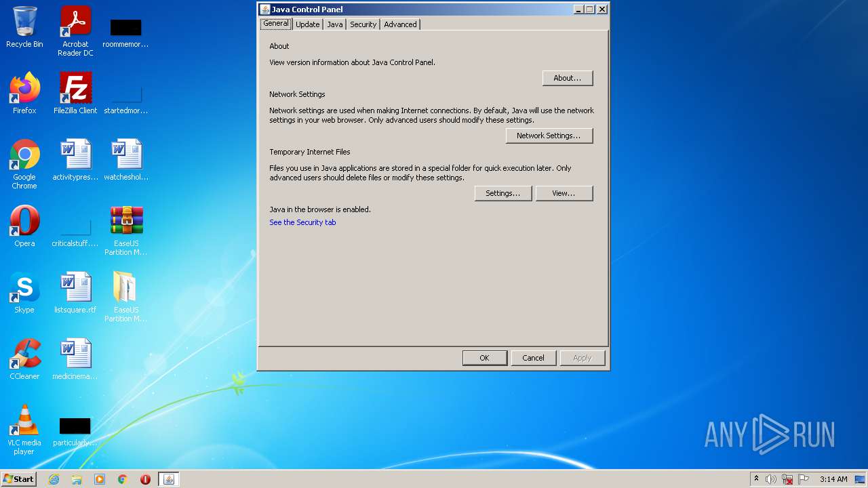The image size is (868, 488).
Task: Open Network Settings... dialog
Action: pos(549,136)
